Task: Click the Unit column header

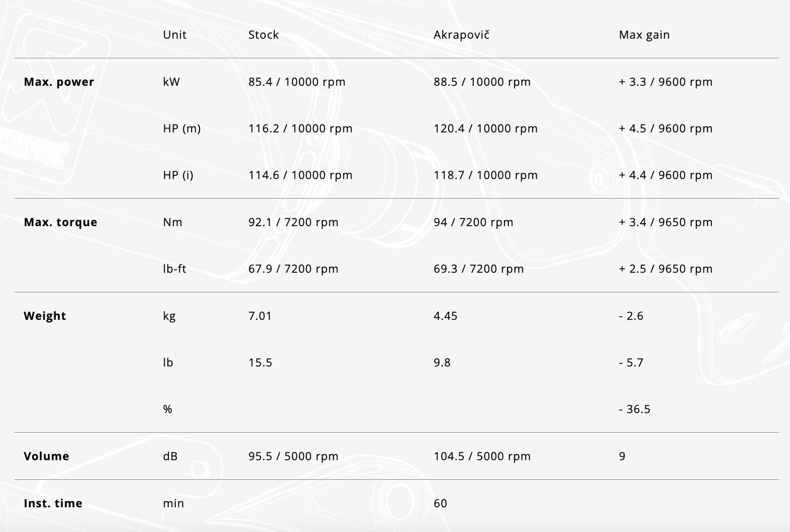Action: pyautogui.click(x=175, y=35)
